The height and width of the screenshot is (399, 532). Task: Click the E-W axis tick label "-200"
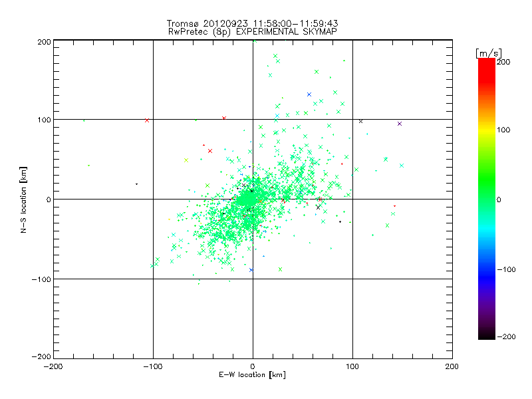(53, 366)
